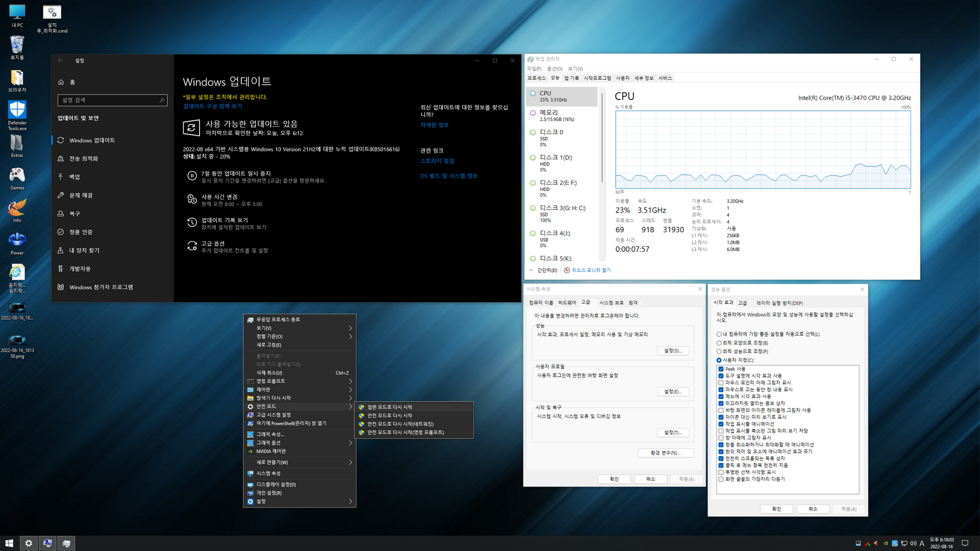Click the history icon for 업데이트 기록 보기
The height and width of the screenshot is (551, 980).
pyautogui.click(x=192, y=222)
